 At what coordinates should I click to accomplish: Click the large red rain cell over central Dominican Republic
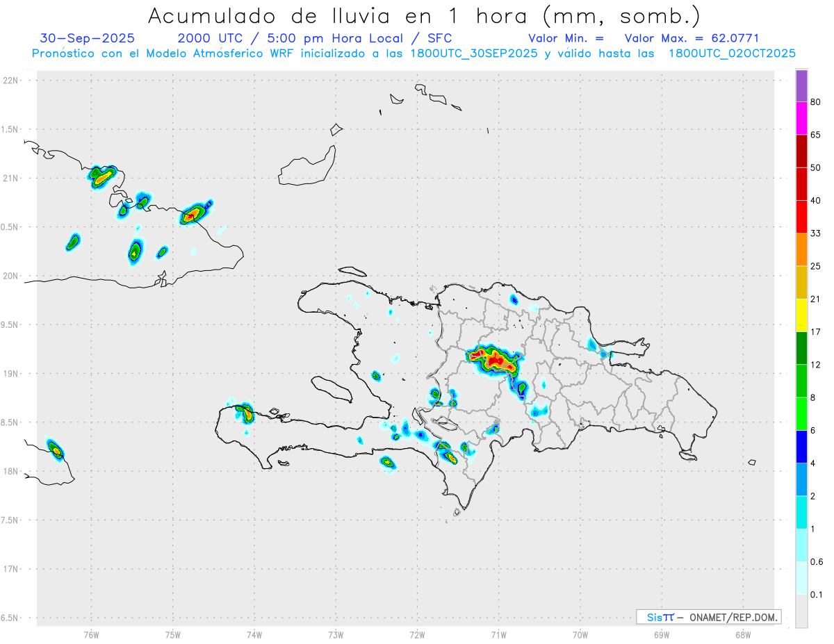pyautogui.click(x=494, y=361)
